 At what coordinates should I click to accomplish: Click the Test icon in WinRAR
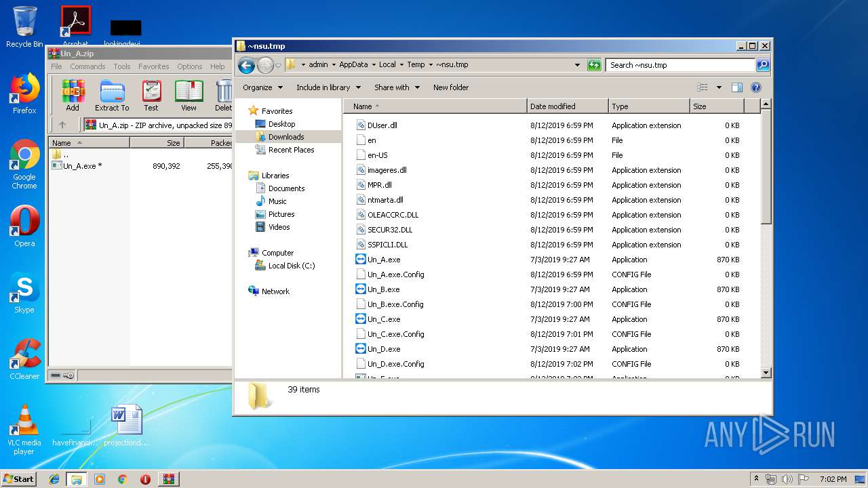pos(151,96)
